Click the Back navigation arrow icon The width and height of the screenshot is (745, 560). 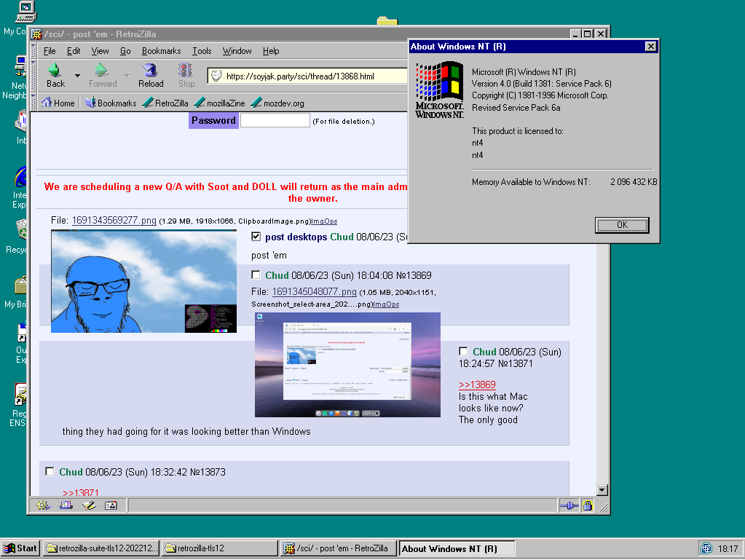click(x=55, y=71)
